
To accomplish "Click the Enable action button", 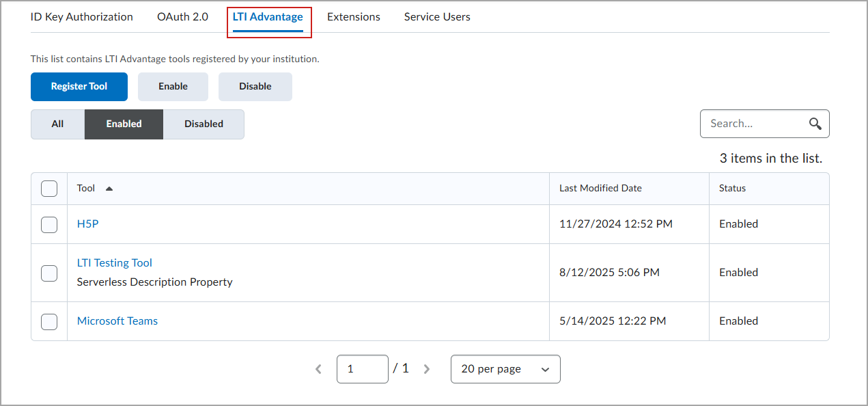I will click(173, 87).
